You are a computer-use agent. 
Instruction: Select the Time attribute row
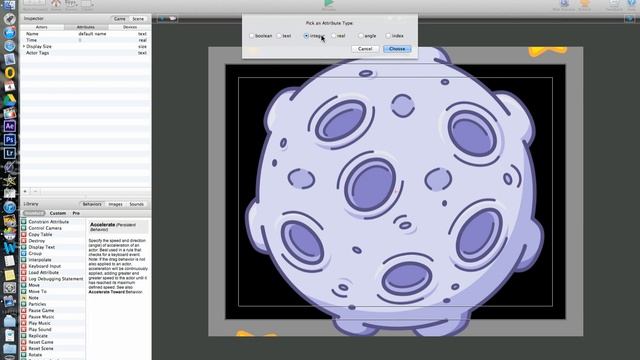[x=86, y=40]
